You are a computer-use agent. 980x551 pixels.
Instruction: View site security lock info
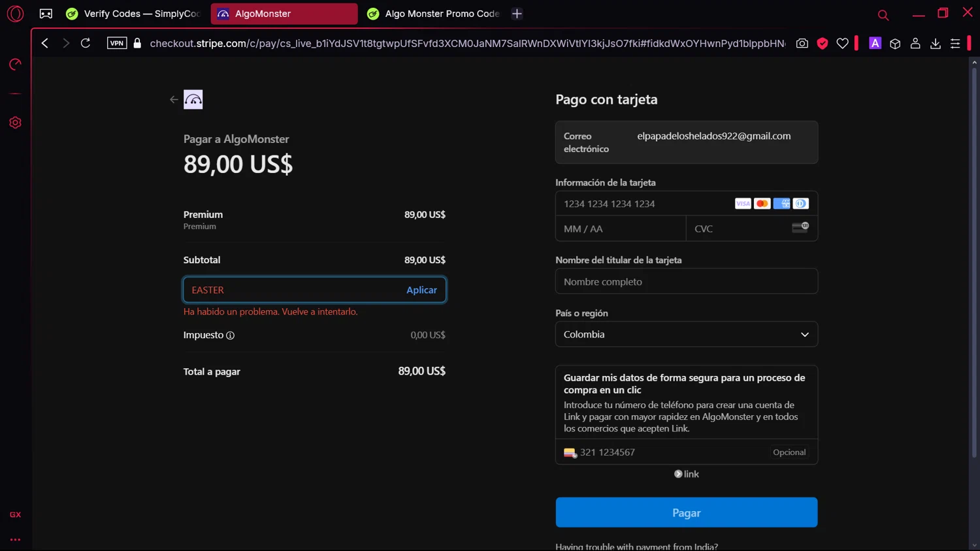click(137, 43)
